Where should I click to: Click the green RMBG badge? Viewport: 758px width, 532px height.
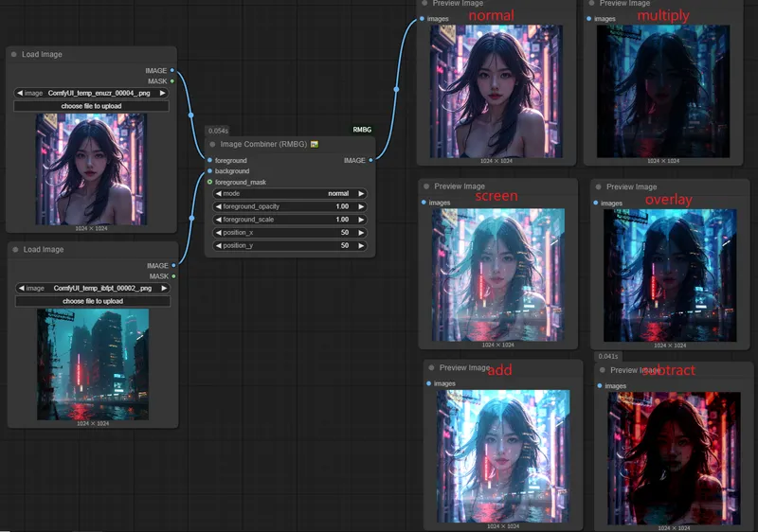tap(363, 130)
